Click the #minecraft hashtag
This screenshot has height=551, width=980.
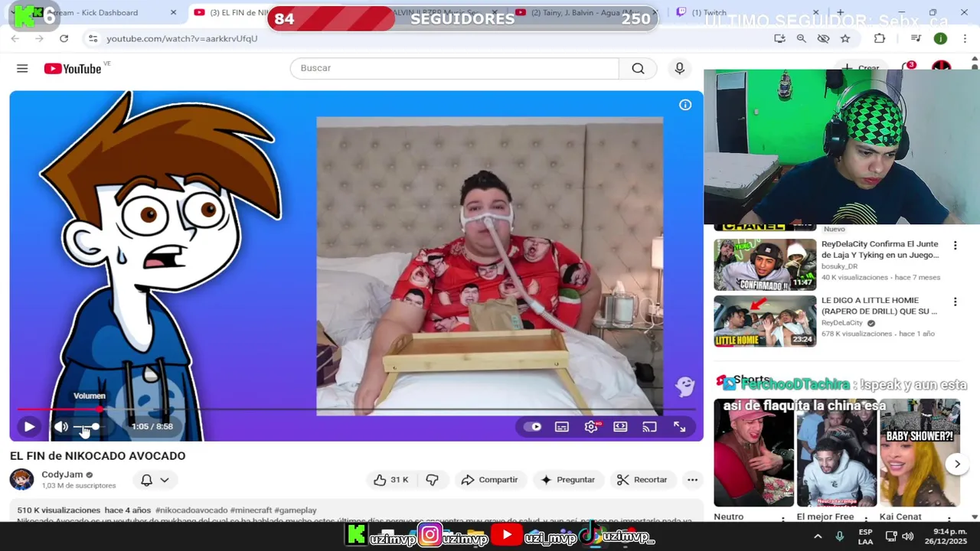click(x=251, y=510)
